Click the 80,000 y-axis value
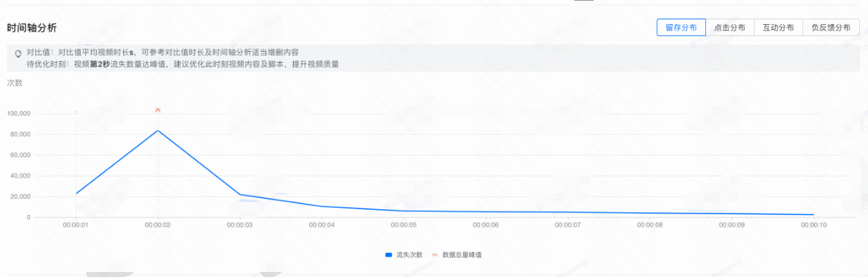868x277 pixels. click(x=20, y=134)
